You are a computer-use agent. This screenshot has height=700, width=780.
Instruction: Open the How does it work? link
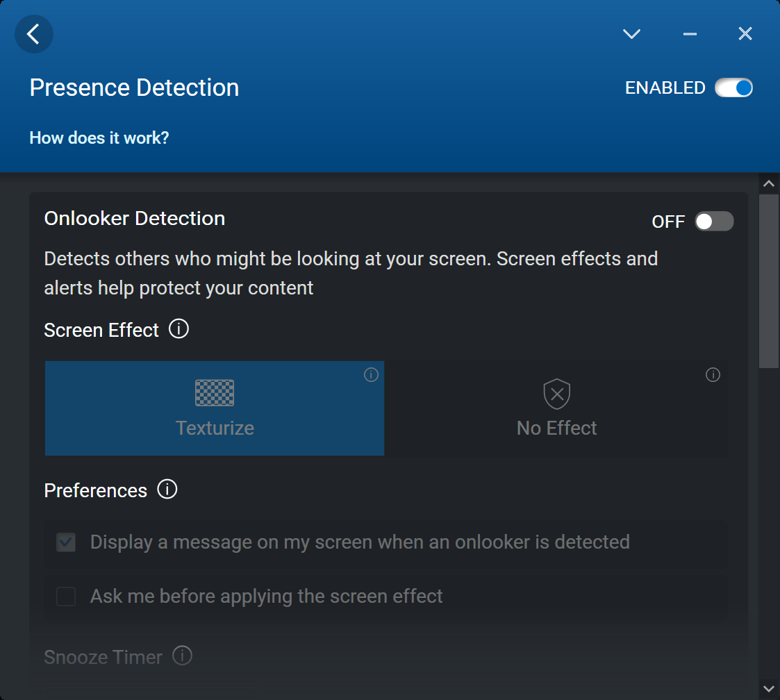coord(99,137)
